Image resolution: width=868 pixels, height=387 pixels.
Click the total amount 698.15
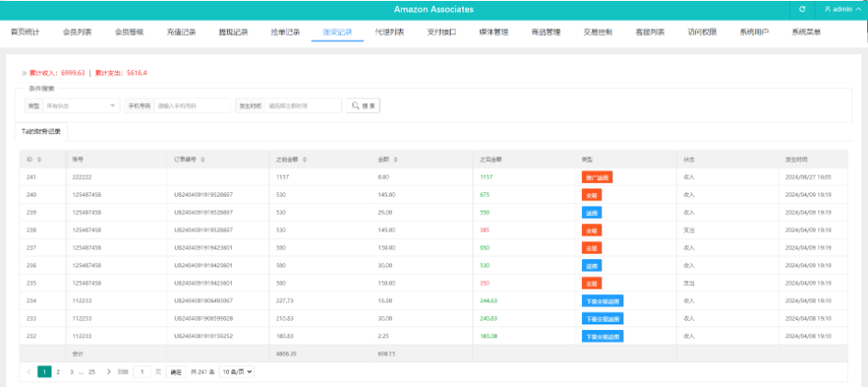pos(386,353)
